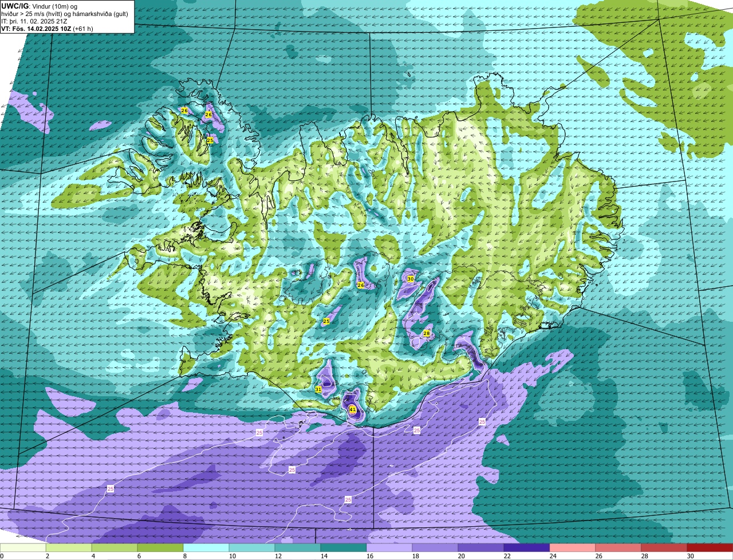Click the legend swatch between 0 and 2
The image size is (733, 560).
click(23, 548)
